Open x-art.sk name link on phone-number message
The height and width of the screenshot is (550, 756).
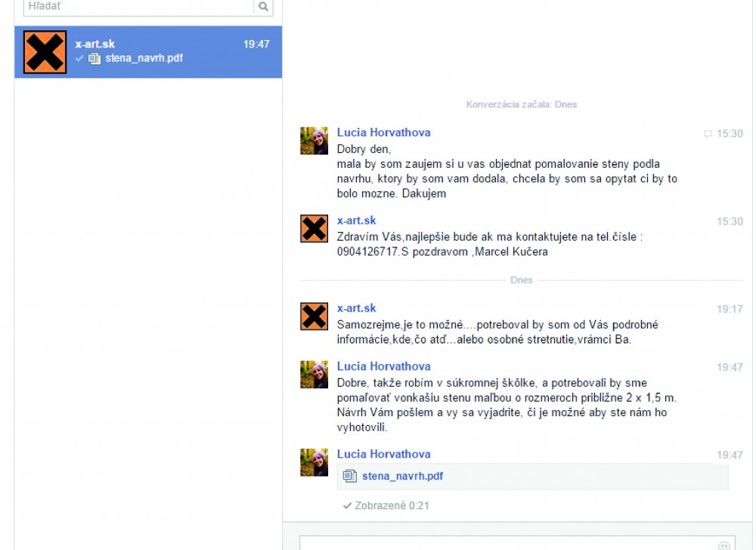click(356, 221)
